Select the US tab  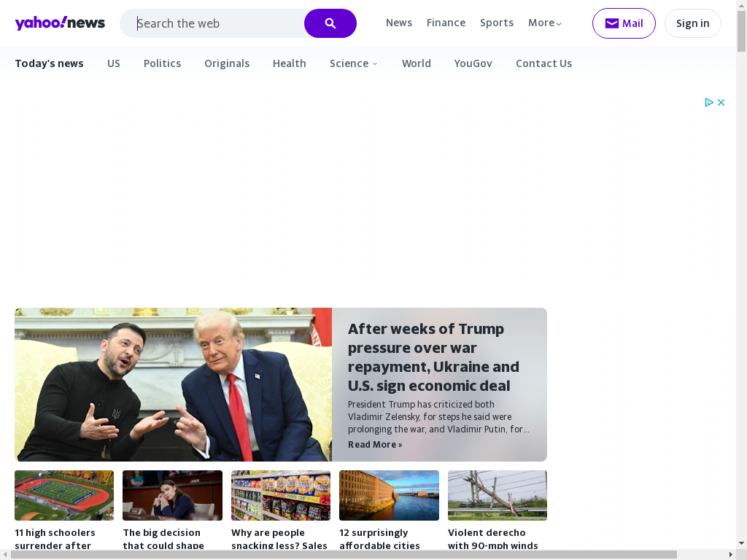point(113,63)
